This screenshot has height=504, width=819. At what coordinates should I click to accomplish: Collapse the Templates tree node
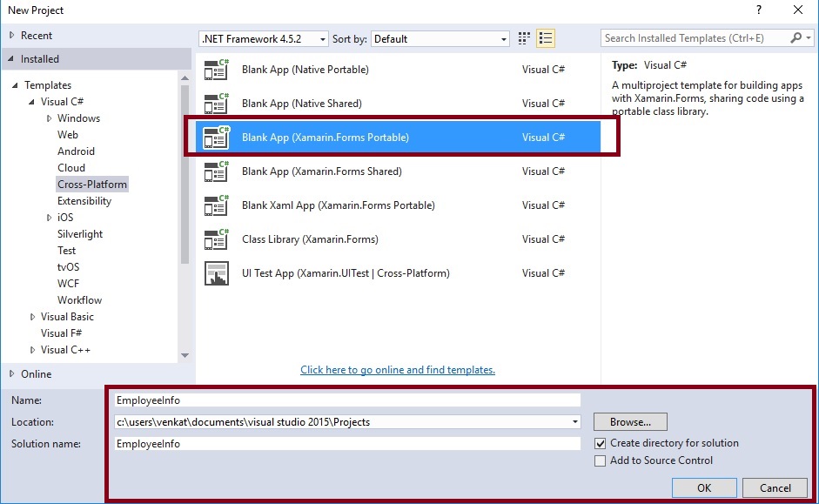coord(15,85)
